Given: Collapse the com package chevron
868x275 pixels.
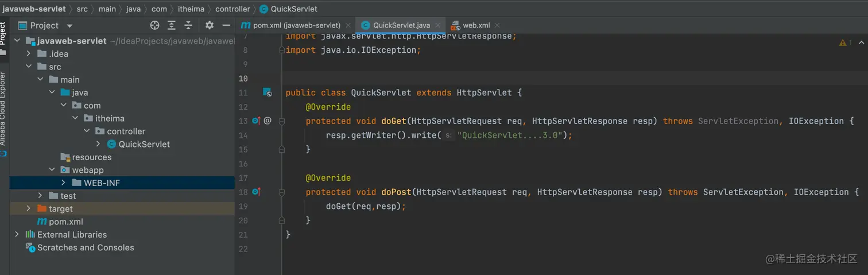Looking at the screenshot, I should (x=63, y=106).
